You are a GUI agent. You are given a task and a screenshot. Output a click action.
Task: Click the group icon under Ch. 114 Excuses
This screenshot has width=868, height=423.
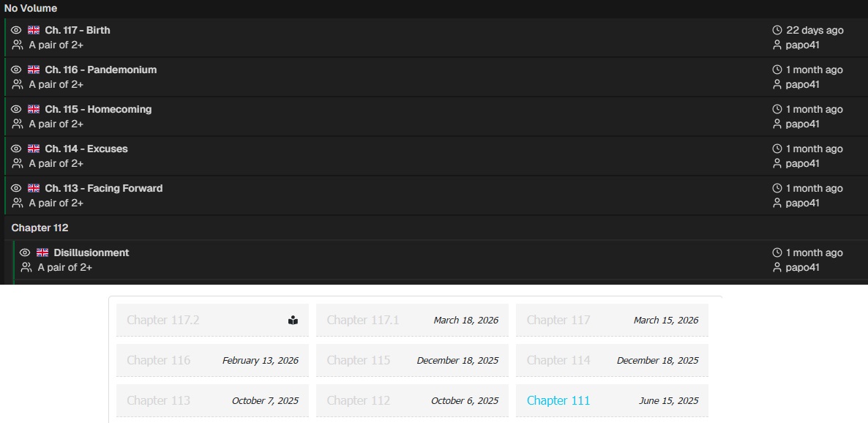(18, 164)
